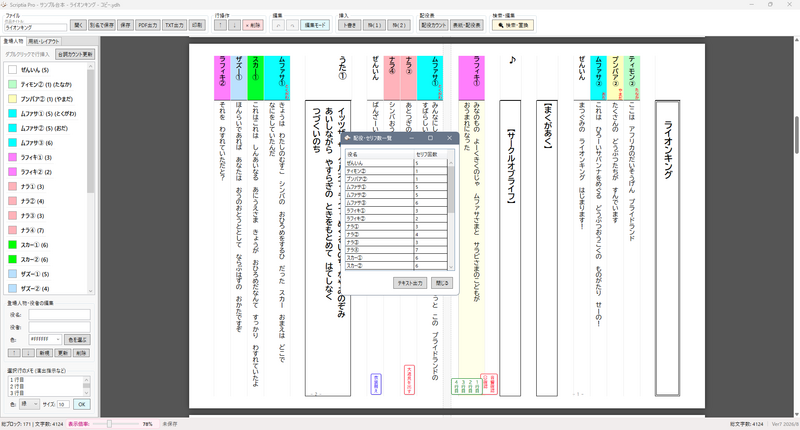The height and width of the screenshot is (430, 800).
Task: Switch to the 登場人物 tab
Action: click(14, 41)
